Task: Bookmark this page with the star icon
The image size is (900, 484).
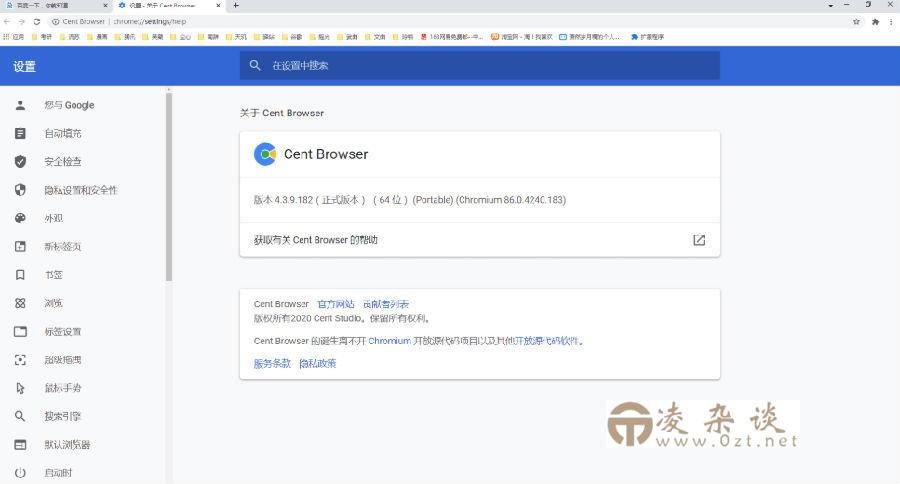Action: [856, 21]
